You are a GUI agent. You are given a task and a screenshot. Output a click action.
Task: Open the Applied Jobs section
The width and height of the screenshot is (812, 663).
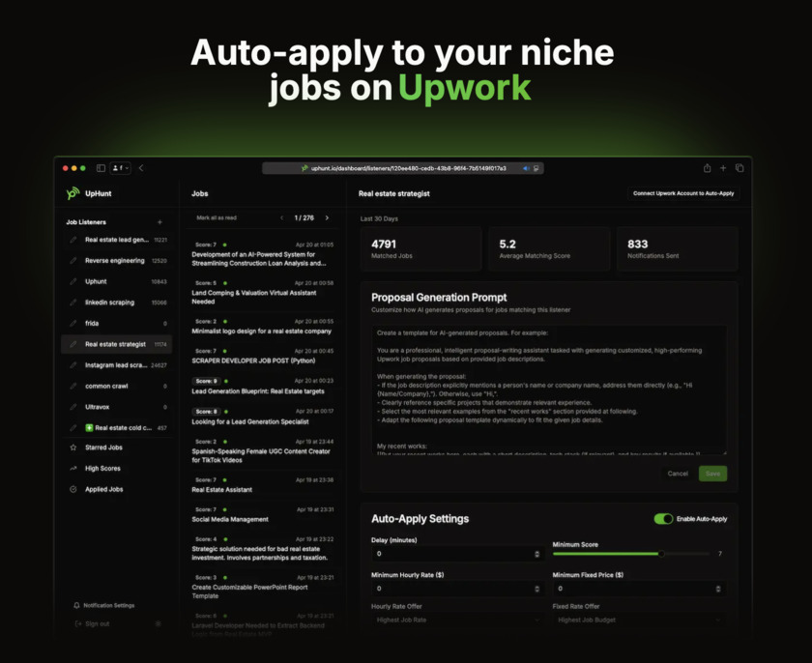(117, 489)
